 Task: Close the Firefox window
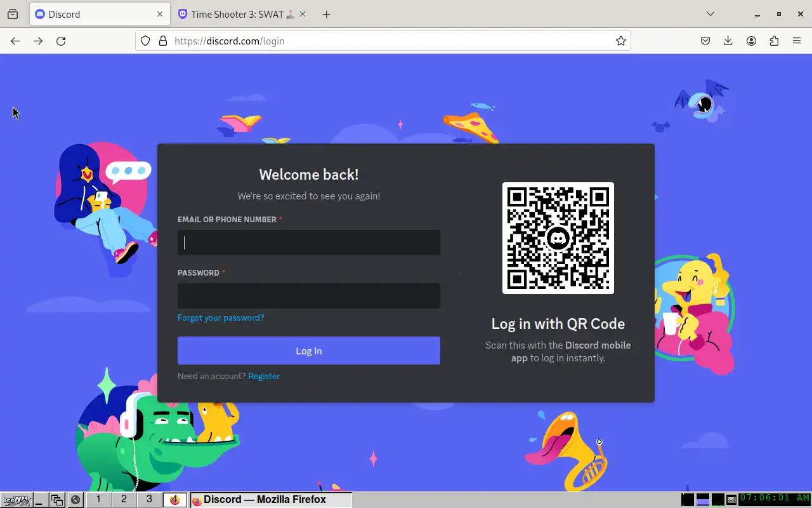coord(801,14)
